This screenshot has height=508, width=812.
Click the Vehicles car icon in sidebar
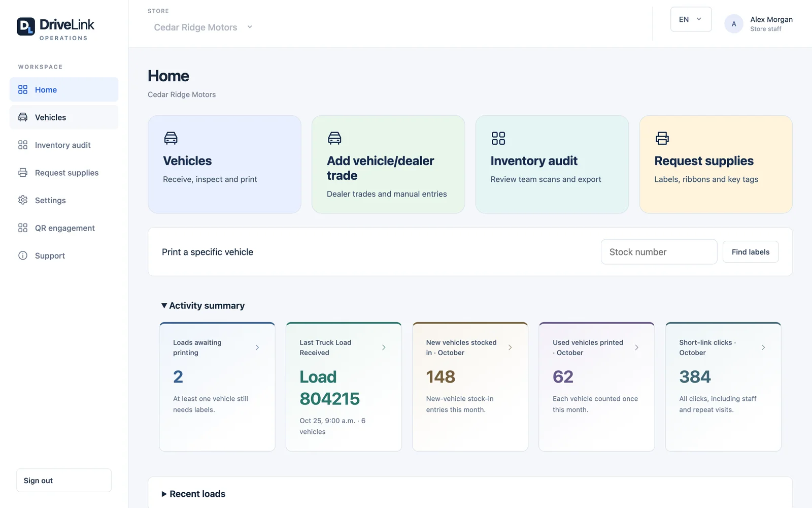(x=23, y=117)
